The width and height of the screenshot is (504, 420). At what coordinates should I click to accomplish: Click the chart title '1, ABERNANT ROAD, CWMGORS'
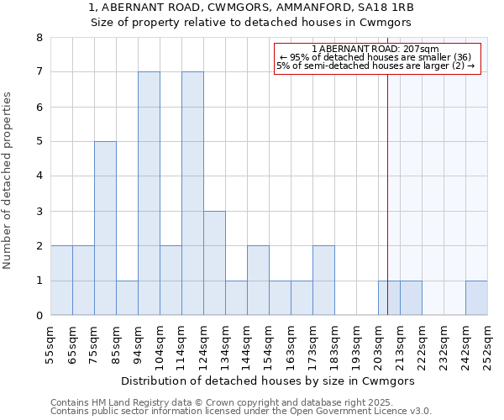coord(251,8)
